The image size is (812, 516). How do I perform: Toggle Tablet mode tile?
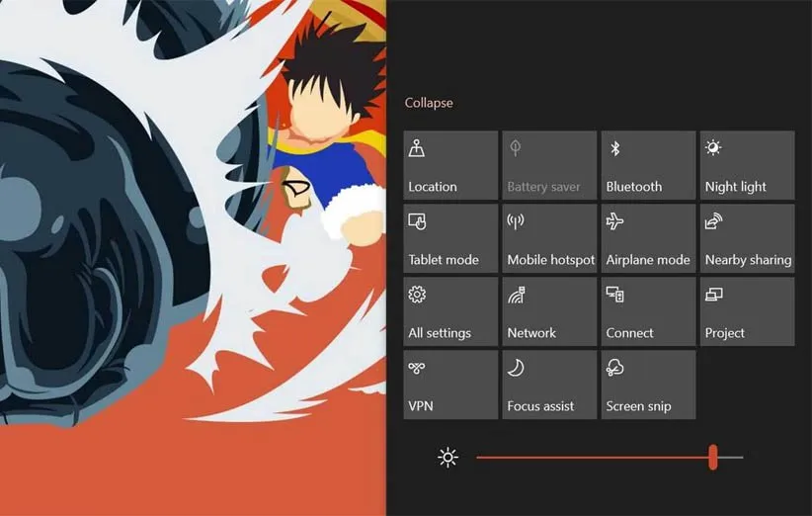coord(450,238)
